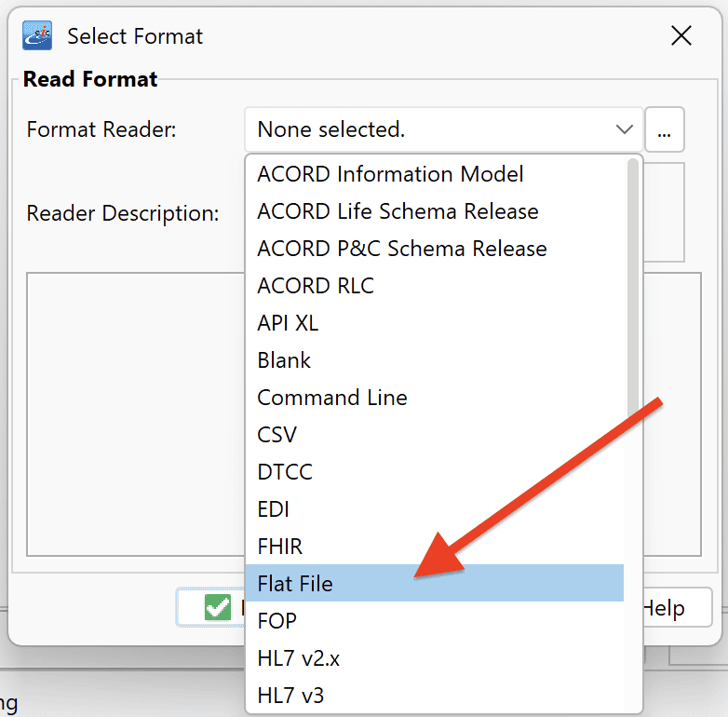Collapse the Format Reader dropdown arrow
Viewport: 728px width, 717px height.
tap(624, 129)
